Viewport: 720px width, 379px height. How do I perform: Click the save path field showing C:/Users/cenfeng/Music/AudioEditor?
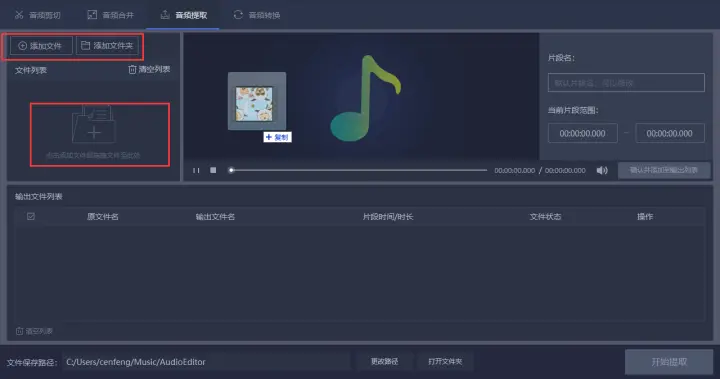coord(207,362)
